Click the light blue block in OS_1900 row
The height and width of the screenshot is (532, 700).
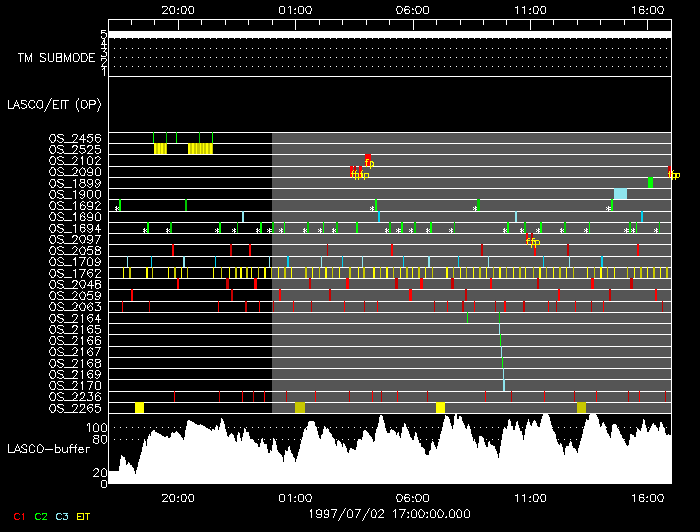tap(620, 194)
